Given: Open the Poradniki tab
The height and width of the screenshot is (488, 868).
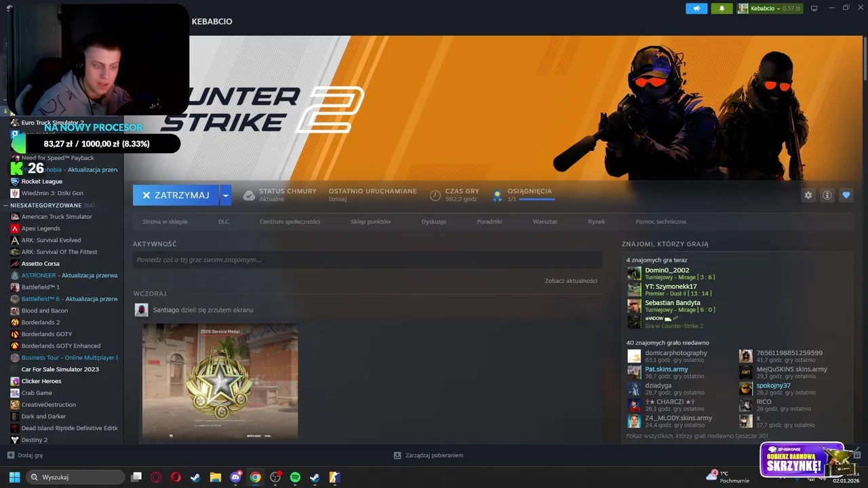Looking at the screenshot, I should [490, 222].
